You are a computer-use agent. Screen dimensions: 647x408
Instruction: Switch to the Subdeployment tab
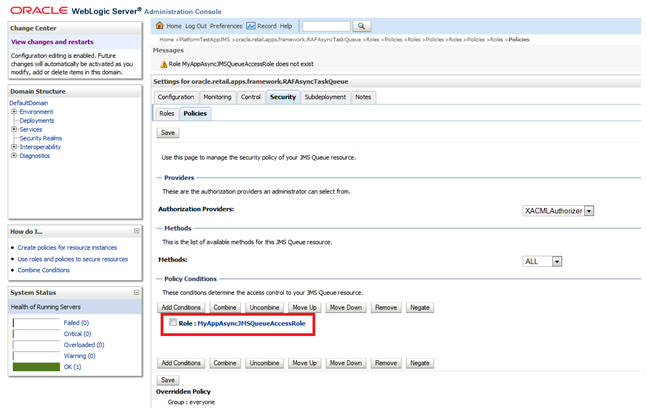325,97
